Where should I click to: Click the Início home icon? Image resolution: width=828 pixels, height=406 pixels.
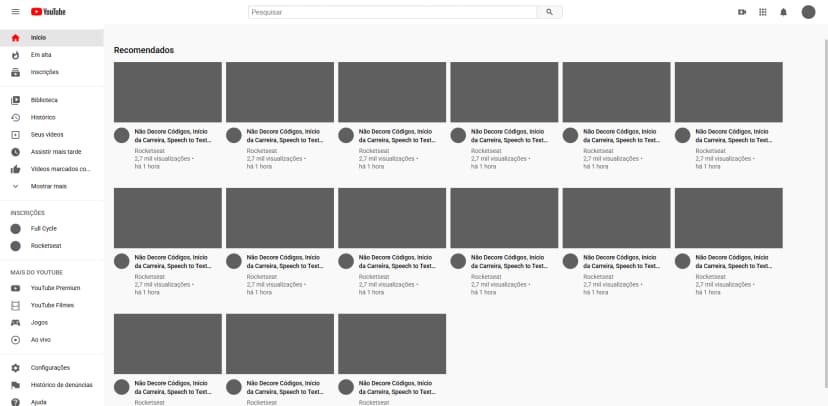tap(15, 38)
